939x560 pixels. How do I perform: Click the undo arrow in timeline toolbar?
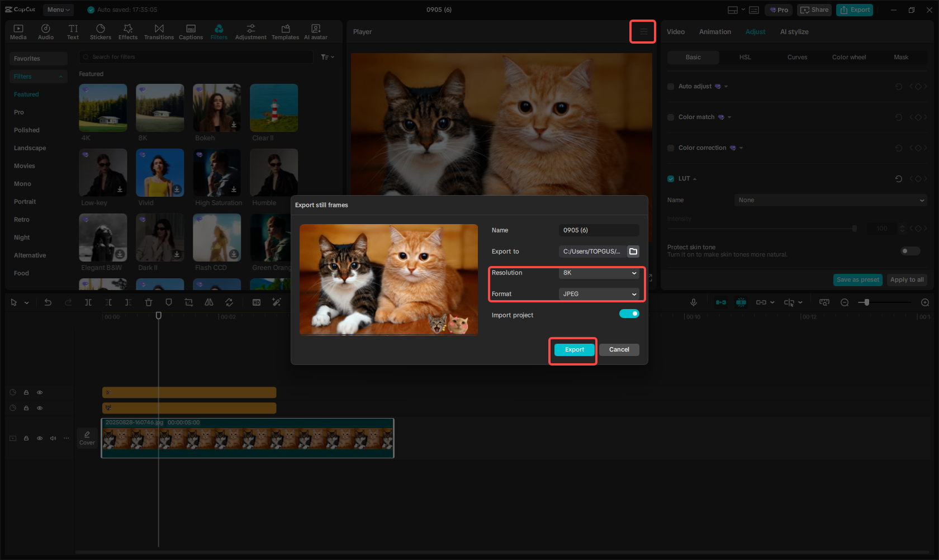(x=48, y=302)
